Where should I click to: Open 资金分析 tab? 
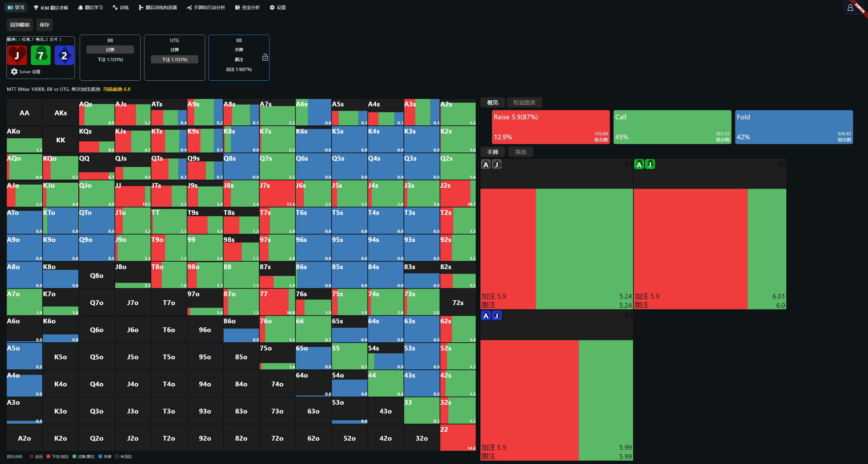tap(248, 7)
